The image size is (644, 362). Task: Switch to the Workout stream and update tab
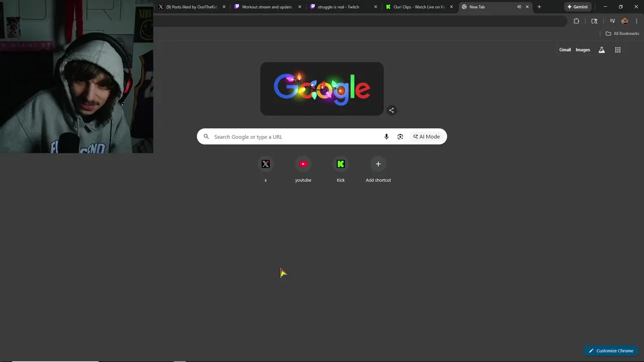click(267, 7)
